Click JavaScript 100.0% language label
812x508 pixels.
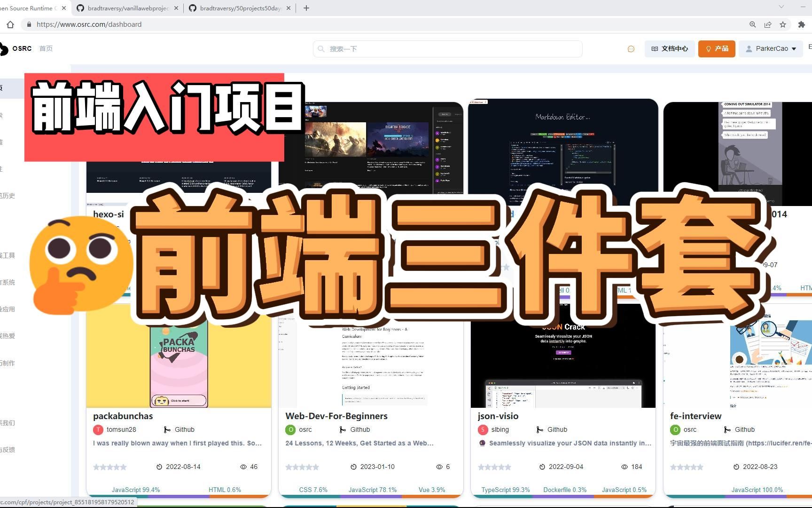(x=757, y=490)
